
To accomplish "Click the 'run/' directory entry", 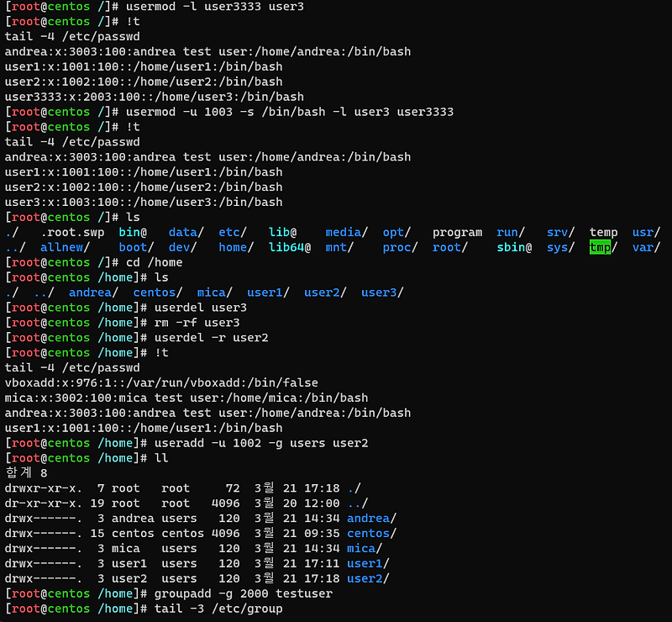I will [x=511, y=232].
